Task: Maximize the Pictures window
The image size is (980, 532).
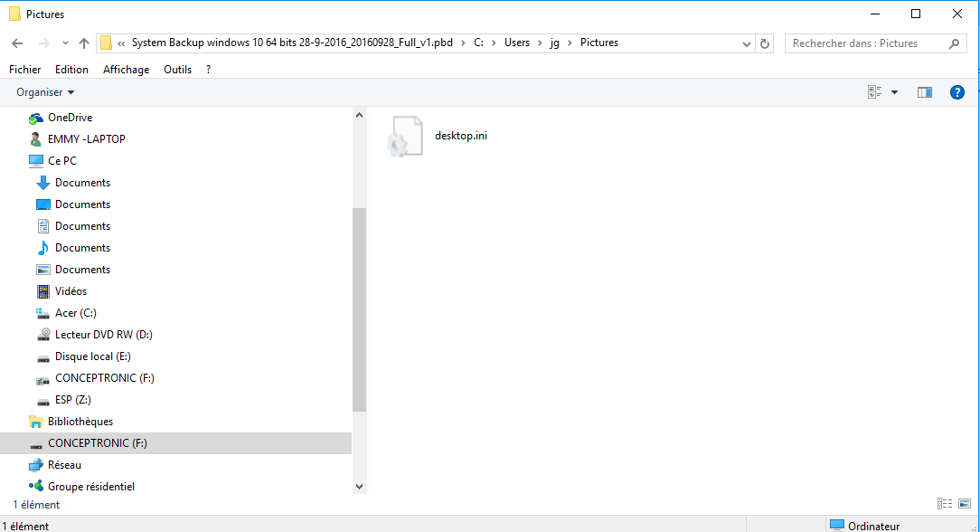Action: [x=916, y=14]
